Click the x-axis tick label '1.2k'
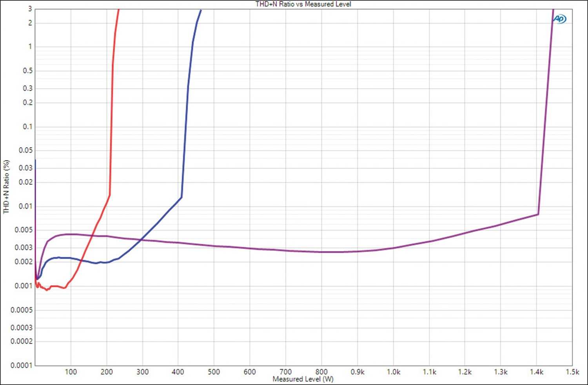The image size is (588, 385). click(x=465, y=372)
